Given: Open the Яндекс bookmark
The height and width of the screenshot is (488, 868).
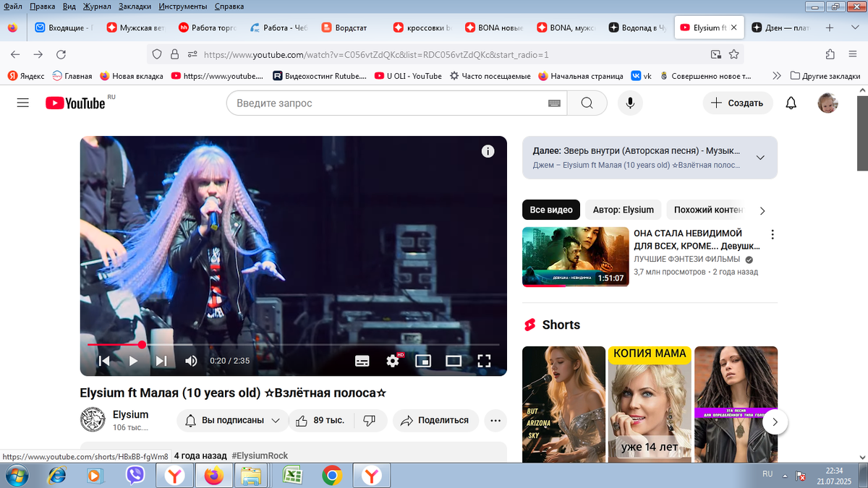Looking at the screenshot, I should [x=25, y=75].
